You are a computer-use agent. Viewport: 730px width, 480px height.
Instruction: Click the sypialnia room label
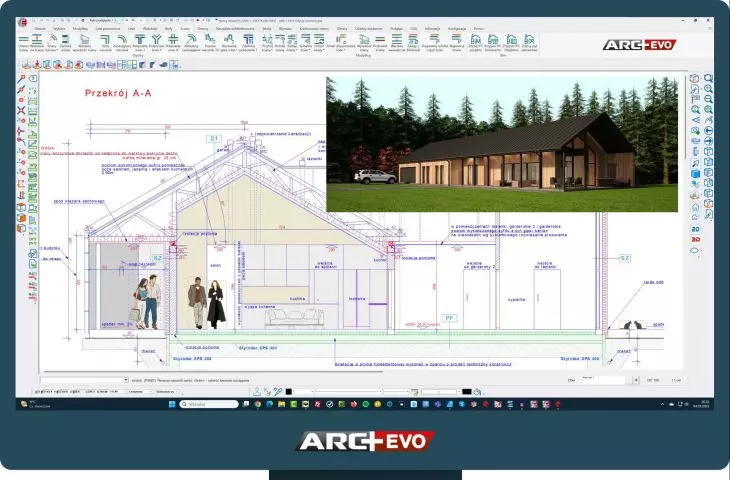tap(517, 299)
